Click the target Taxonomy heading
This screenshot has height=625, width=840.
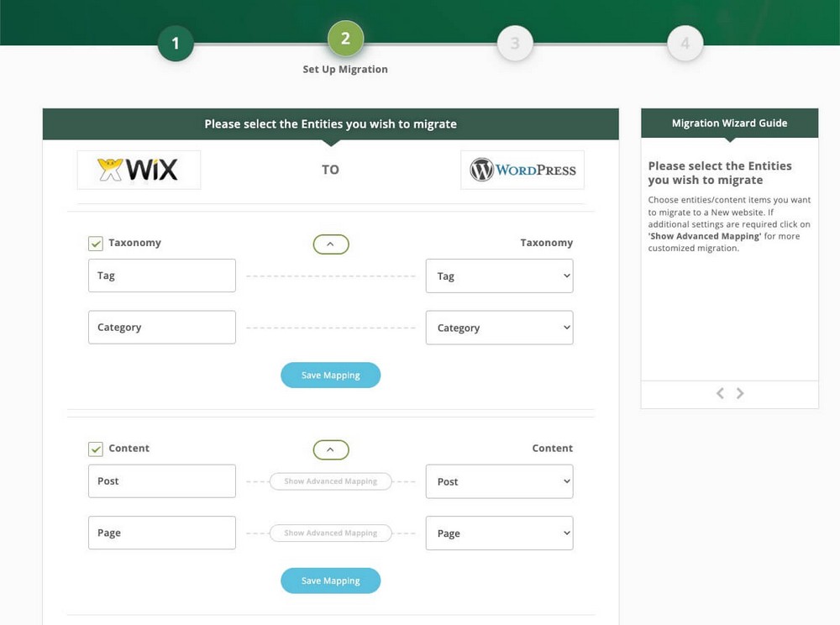pos(547,243)
